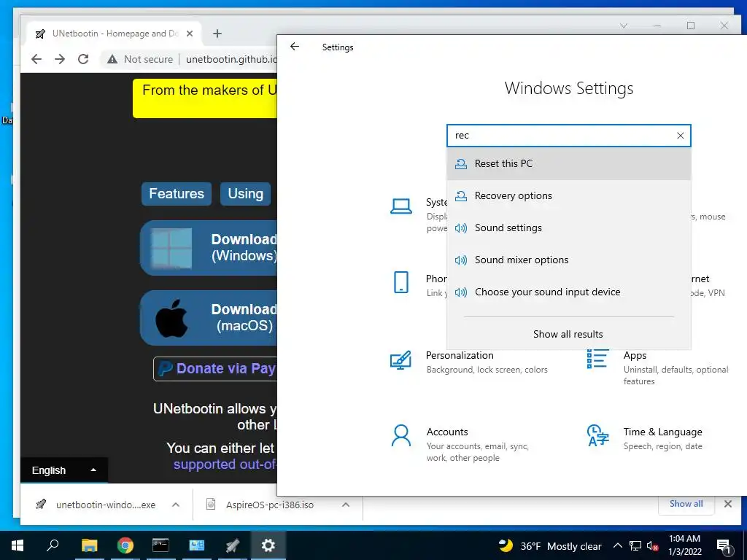
Task: Open the English language dropdown
Action: pyautogui.click(x=64, y=470)
